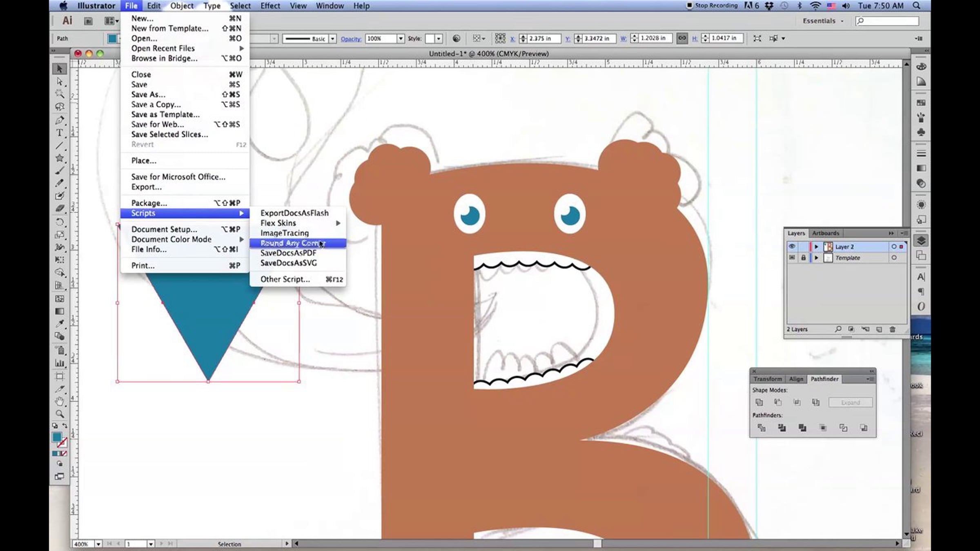Toggle the Template layer lock

pos(803,258)
